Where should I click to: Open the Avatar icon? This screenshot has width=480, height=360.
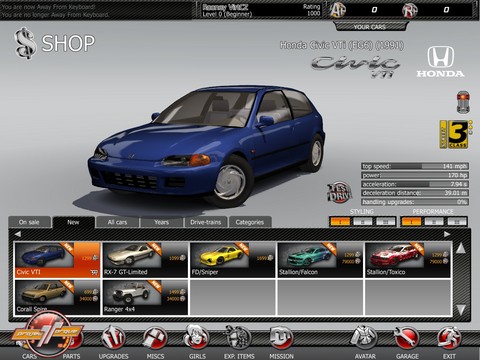pyautogui.click(x=365, y=337)
